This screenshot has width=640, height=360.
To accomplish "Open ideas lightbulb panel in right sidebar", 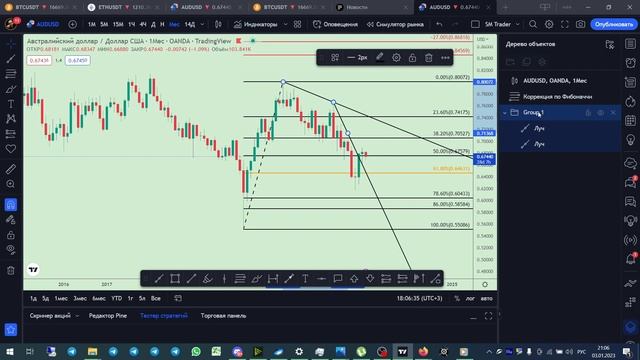I will click(x=630, y=140).
